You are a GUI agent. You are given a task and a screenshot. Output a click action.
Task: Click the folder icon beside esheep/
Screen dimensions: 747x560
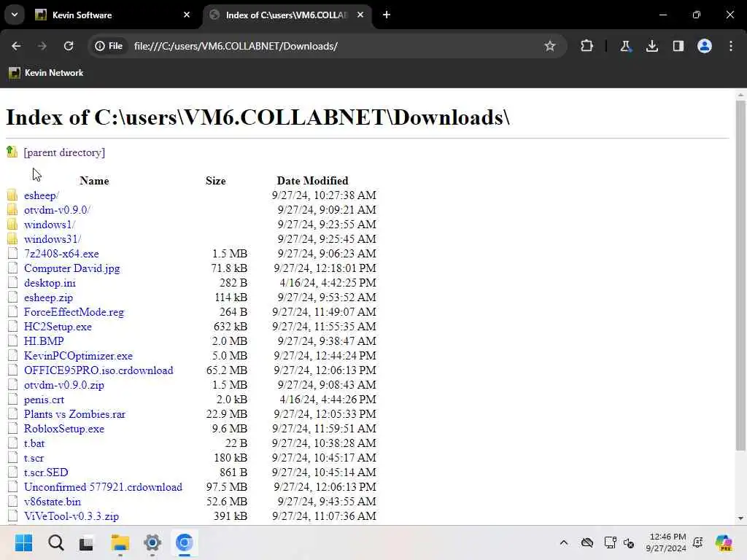point(12,195)
